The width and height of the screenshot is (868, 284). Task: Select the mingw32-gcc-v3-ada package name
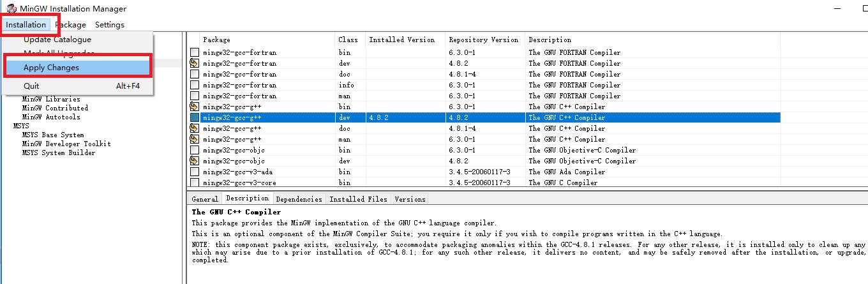click(237, 172)
